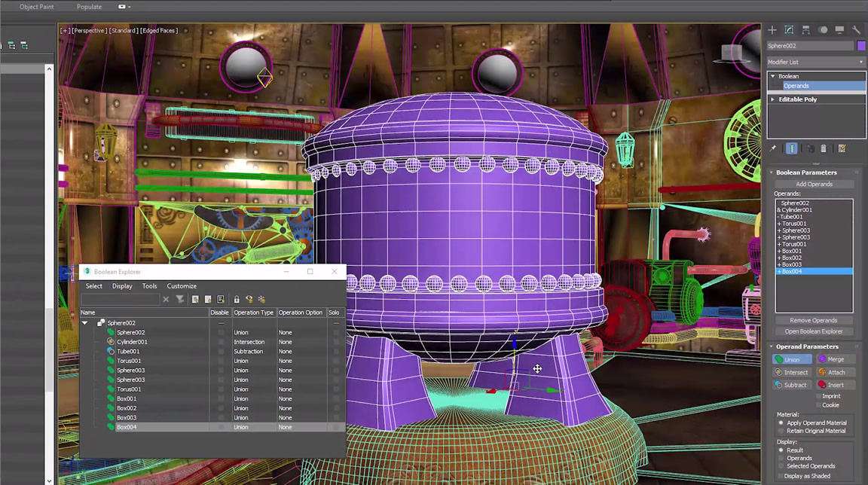Viewport: 868px width, 485px height.
Task: Click the purple object color swatch
Action: pyautogui.click(x=860, y=46)
